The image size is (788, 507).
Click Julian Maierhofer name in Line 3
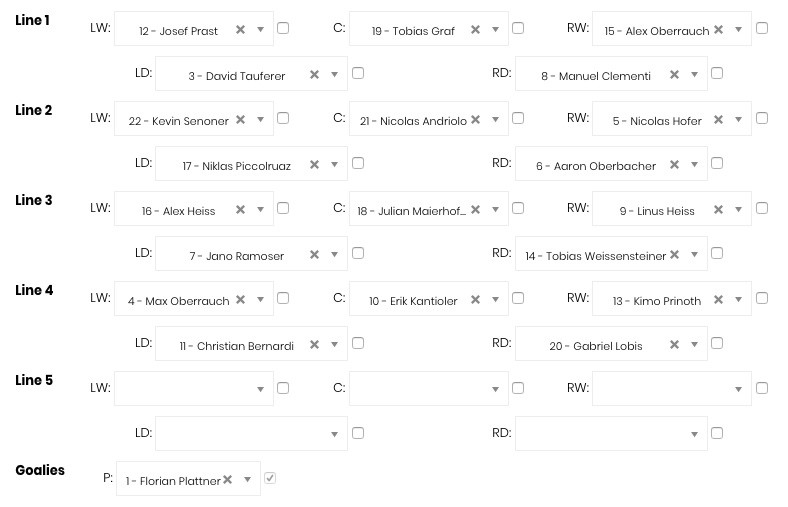click(411, 211)
